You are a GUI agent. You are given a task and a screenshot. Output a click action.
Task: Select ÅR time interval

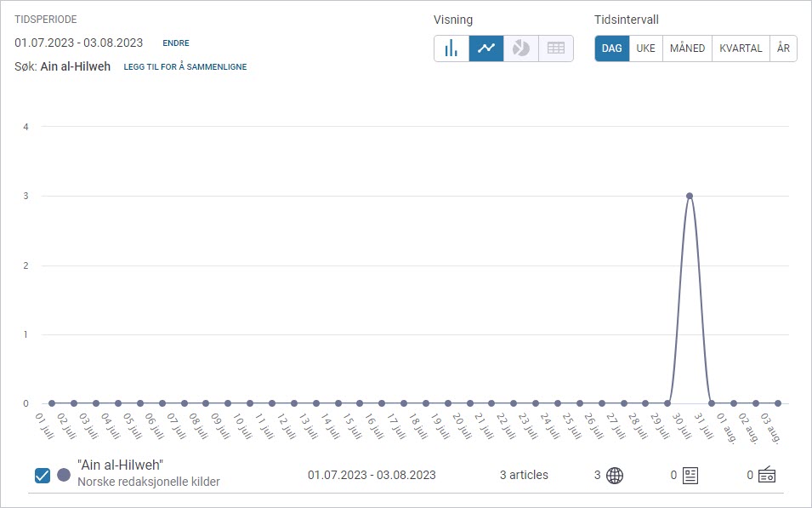783,49
